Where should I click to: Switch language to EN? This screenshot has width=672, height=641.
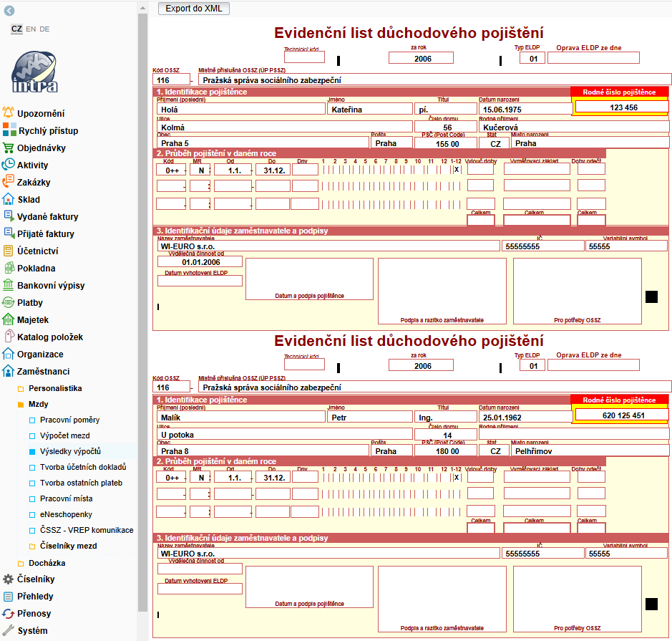point(31,29)
